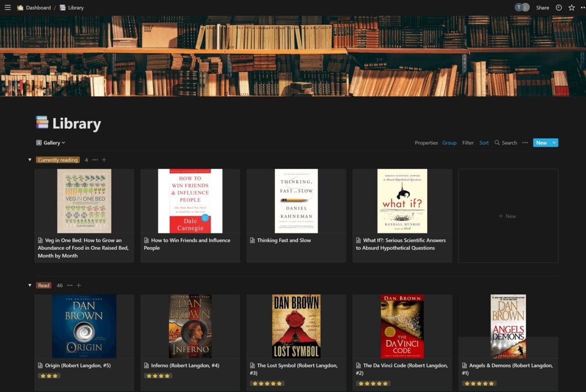
Task: Toggle the Group option
Action: click(x=449, y=143)
